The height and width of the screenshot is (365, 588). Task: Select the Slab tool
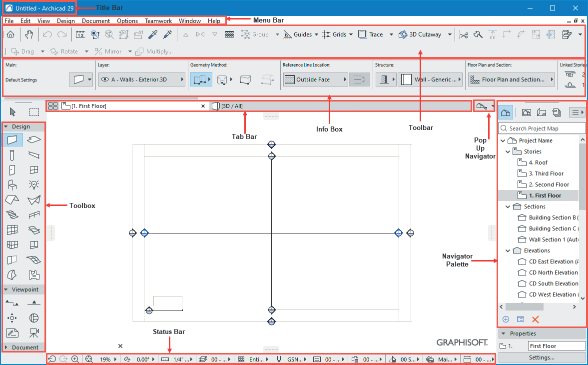pyautogui.click(x=34, y=139)
